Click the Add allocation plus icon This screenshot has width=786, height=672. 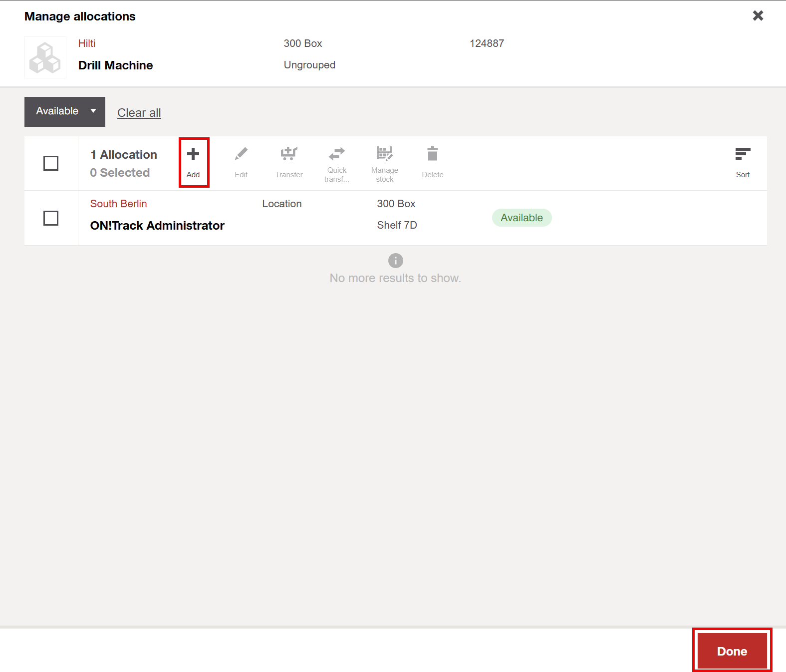(193, 154)
